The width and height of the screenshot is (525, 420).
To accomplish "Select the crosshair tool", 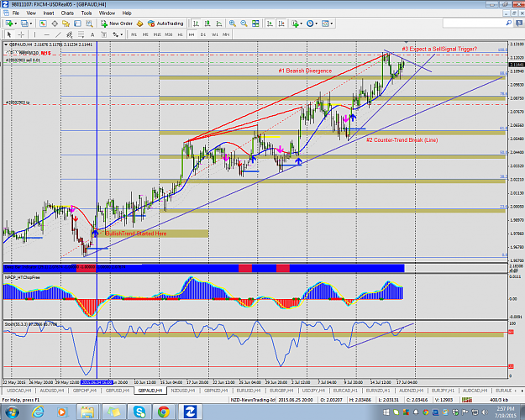I will [x=21, y=34].
